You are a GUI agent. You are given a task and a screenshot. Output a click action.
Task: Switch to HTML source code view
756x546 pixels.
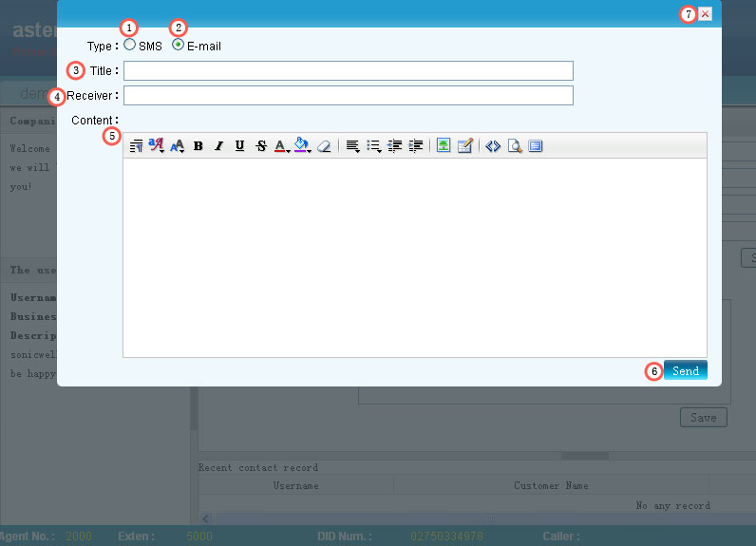493,145
